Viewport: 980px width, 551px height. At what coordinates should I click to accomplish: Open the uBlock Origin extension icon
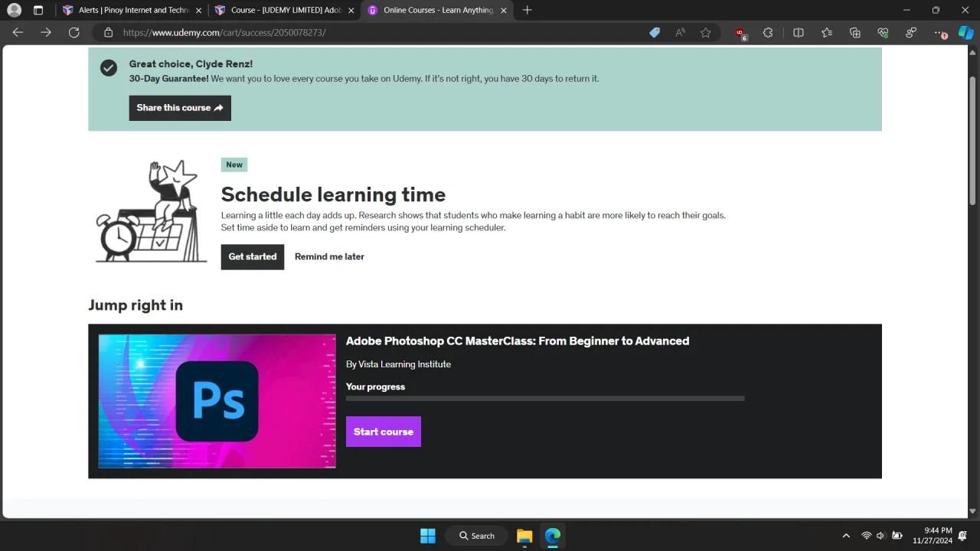point(740,33)
